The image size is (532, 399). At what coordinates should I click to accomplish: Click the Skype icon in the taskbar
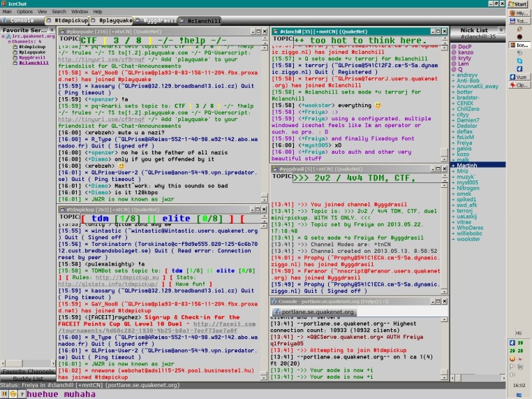coord(519,61)
